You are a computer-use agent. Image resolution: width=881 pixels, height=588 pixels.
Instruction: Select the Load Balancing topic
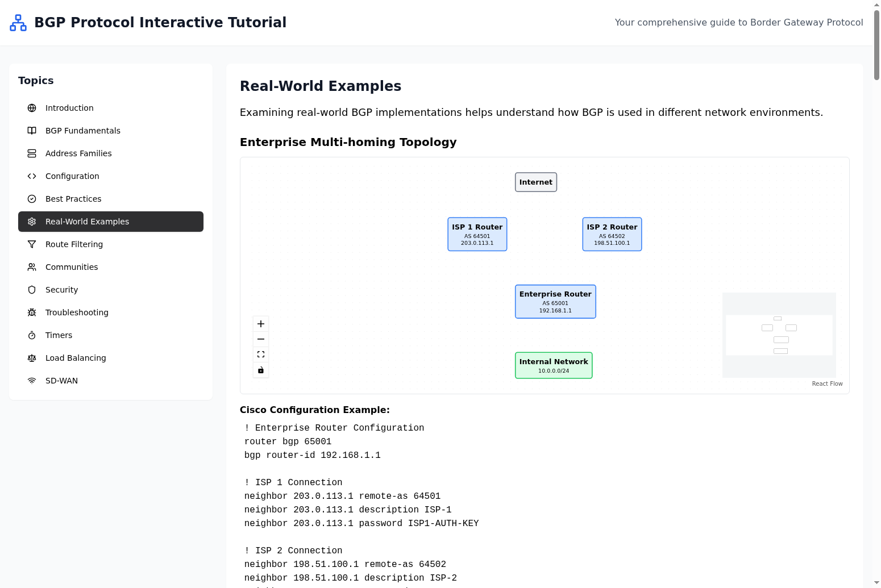76,358
